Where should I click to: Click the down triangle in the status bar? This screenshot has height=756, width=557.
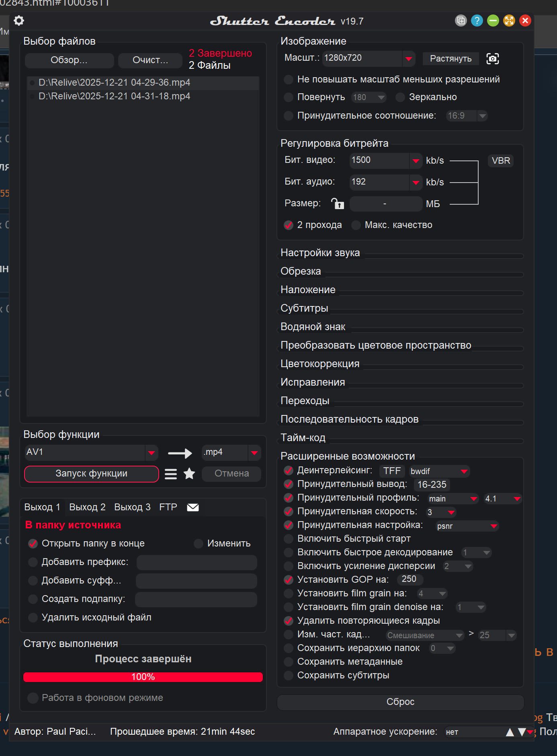tap(522, 732)
